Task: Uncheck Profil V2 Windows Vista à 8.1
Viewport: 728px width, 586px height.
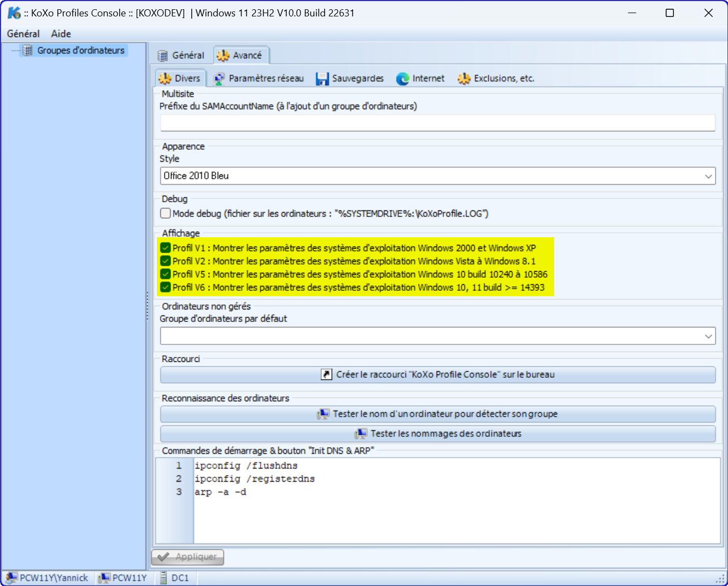Action: [166, 261]
